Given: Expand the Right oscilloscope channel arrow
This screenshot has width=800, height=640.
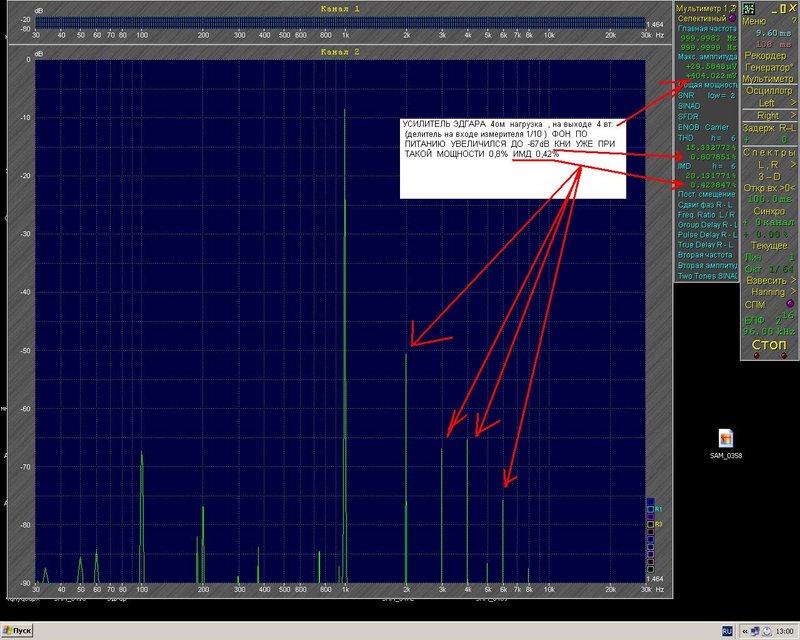Looking at the screenshot, I should [x=793, y=115].
